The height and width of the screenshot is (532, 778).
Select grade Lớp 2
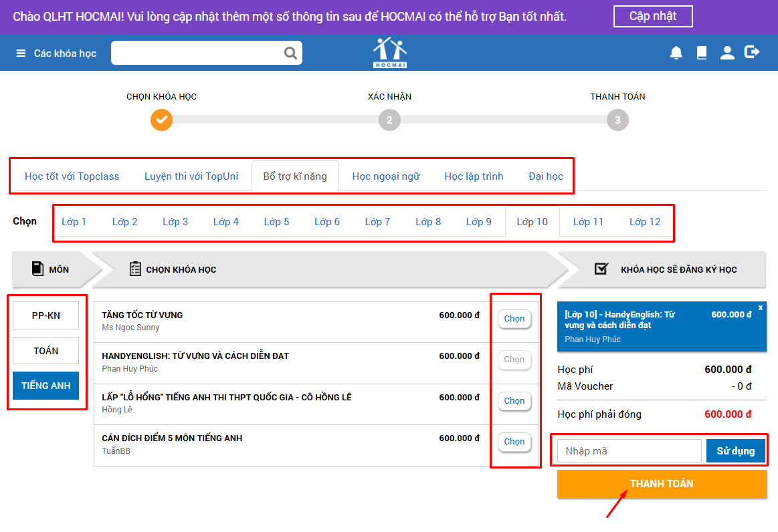(124, 222)
